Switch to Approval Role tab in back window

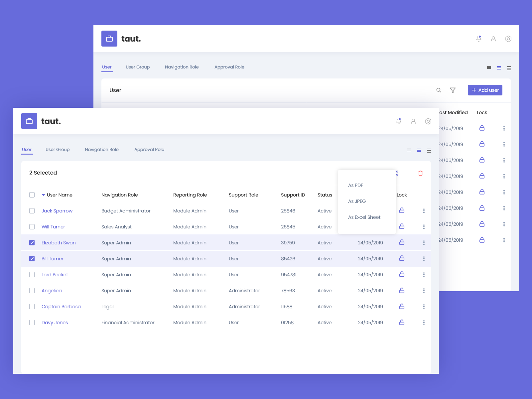(x=229, y=67)
